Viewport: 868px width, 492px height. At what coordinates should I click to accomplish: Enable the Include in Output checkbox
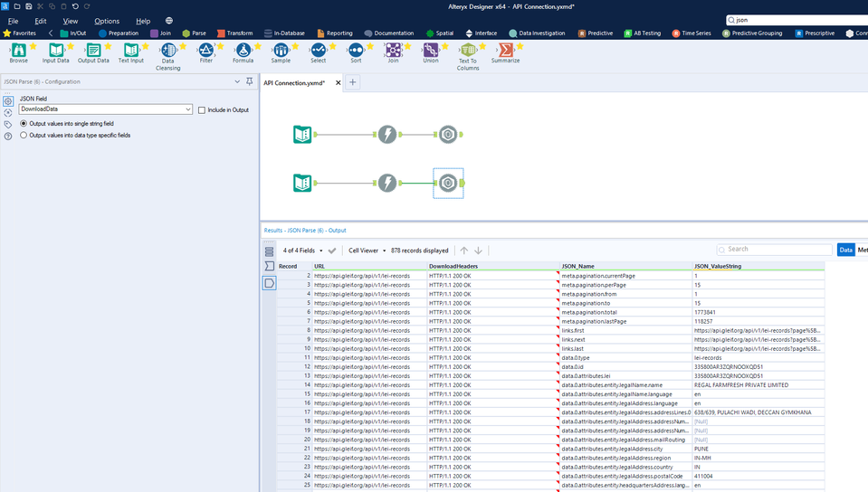coord(202,109)
